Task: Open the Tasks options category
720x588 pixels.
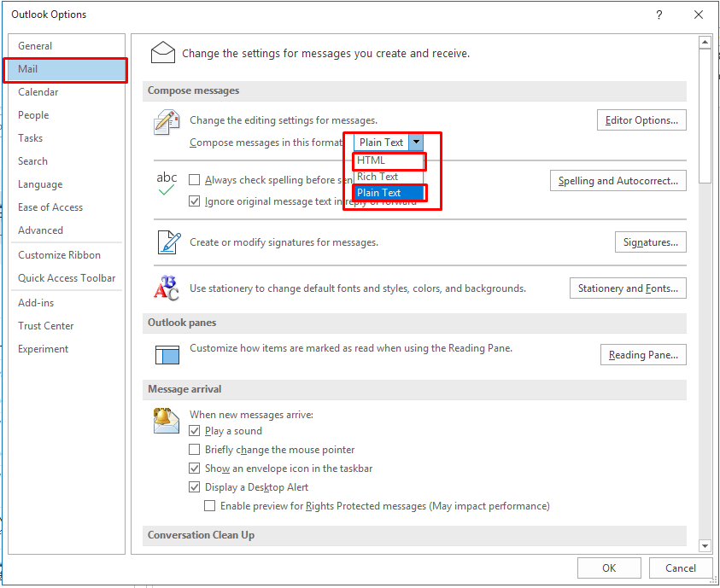Action: (67, 138)
